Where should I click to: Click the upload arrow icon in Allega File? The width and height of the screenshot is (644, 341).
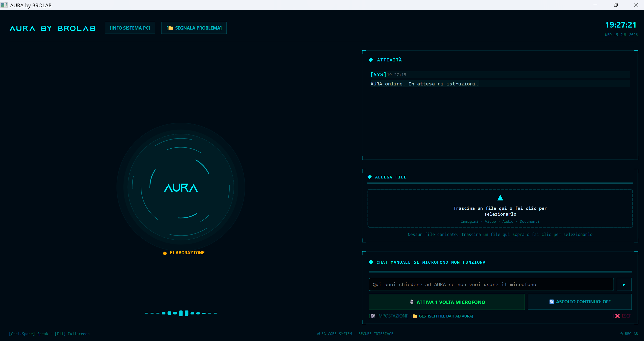pos(500,198)
